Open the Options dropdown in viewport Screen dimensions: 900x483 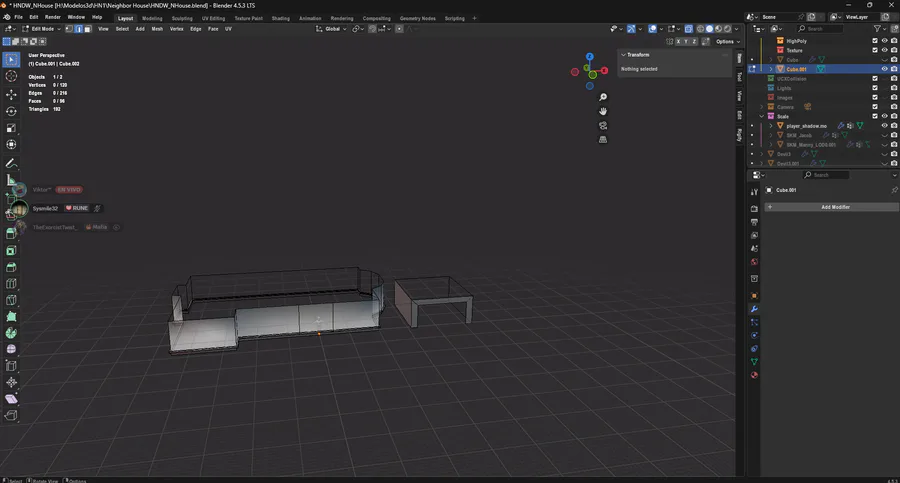coord(728,41)
